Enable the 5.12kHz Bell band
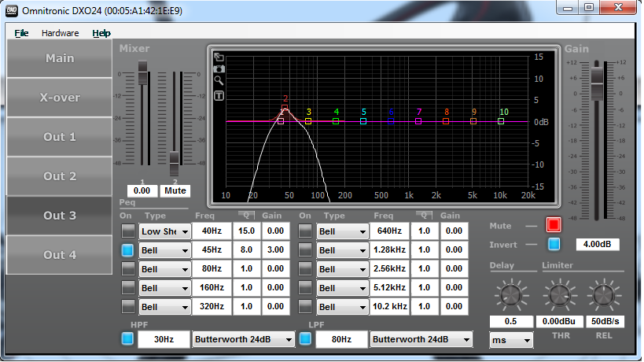This screenshot has height=362, width=644. click(x=305, y=287)
